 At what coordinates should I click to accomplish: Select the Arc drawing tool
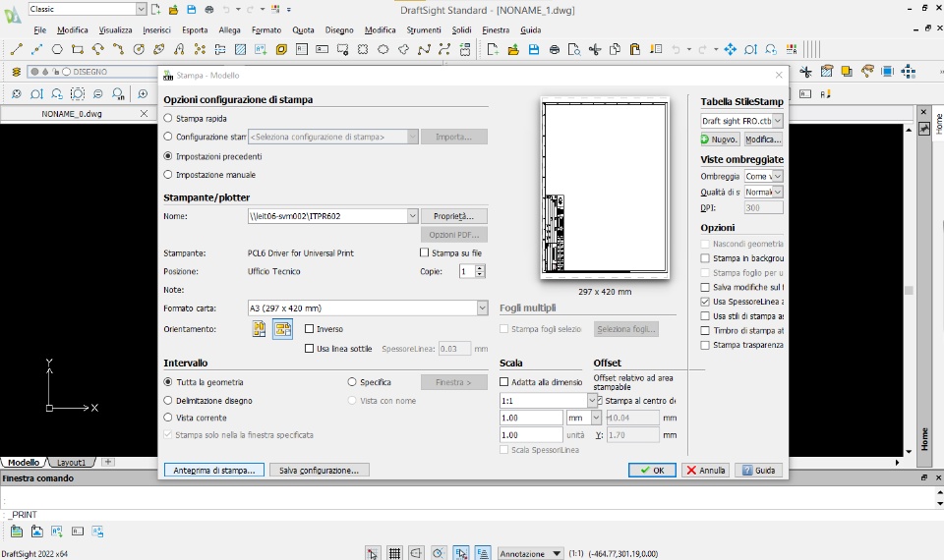(x=118, y=49)
